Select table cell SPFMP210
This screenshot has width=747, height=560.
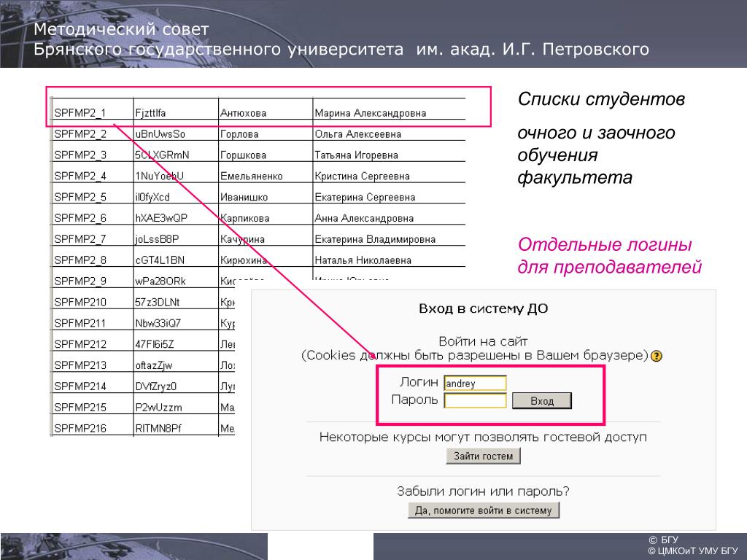point(92,298)
